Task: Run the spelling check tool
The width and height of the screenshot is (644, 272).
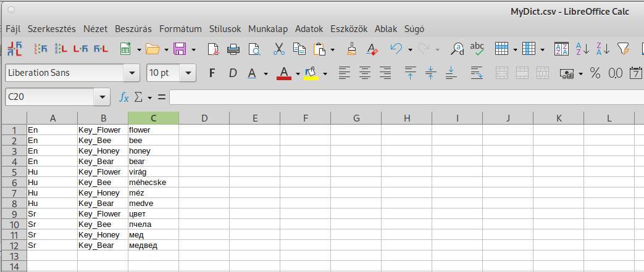Action: pyautogui.click(x=477, y=49)
